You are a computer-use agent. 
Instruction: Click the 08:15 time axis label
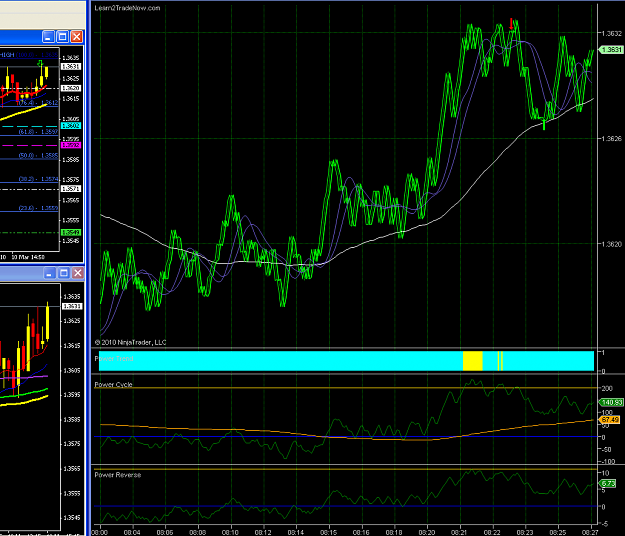[328, 532]
